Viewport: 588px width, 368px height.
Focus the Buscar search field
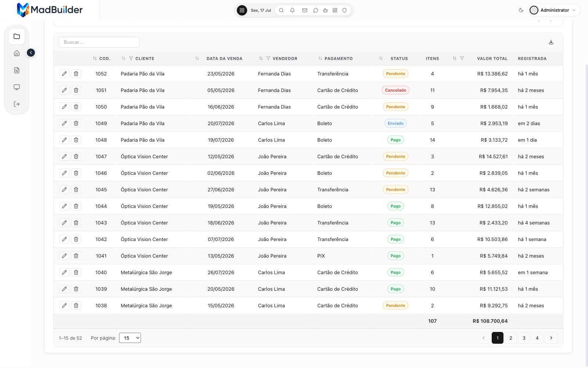[99, 42]
